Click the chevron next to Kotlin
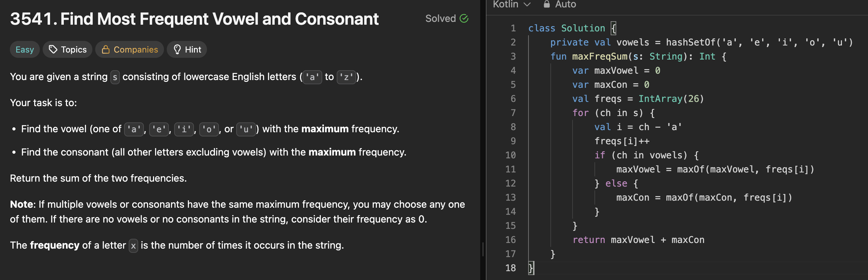Viewport: 868px width, 280px height. pos(527,5)
